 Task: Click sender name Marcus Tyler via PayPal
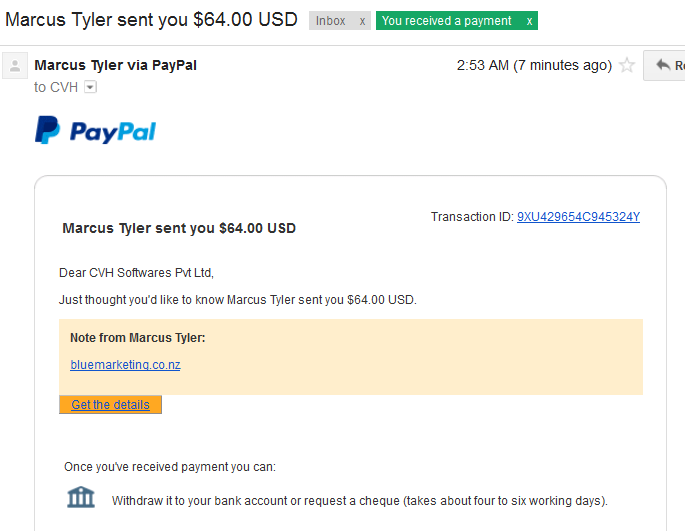(116, 65)
